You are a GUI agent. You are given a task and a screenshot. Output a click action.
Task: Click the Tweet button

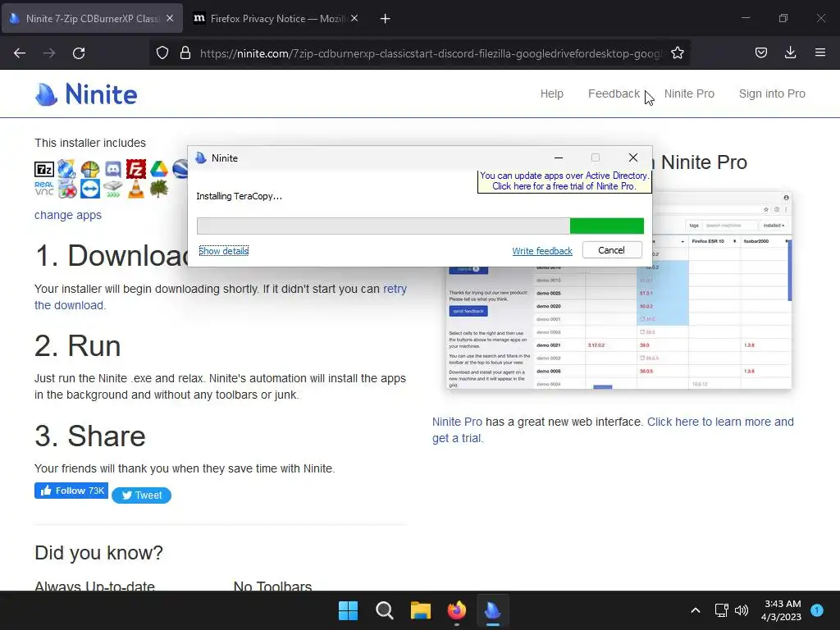click(141, 495)
